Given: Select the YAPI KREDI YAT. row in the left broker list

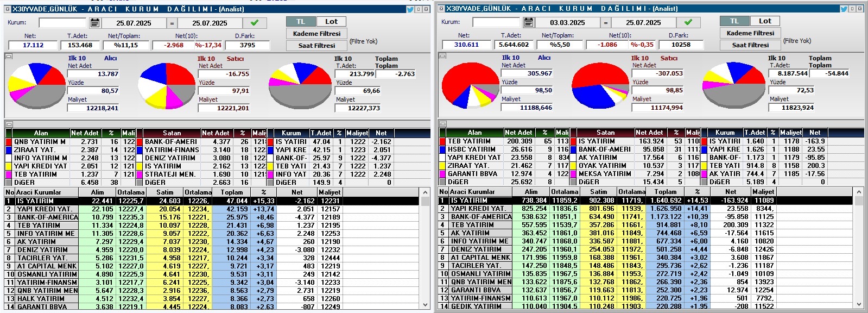Looking at the screenshot, I should (212, 209).
